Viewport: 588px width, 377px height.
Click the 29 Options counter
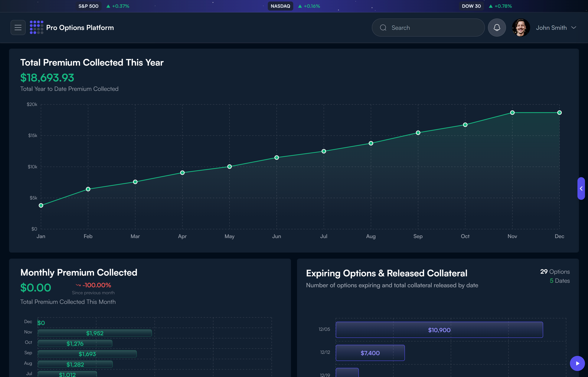[x=554, y=271]
